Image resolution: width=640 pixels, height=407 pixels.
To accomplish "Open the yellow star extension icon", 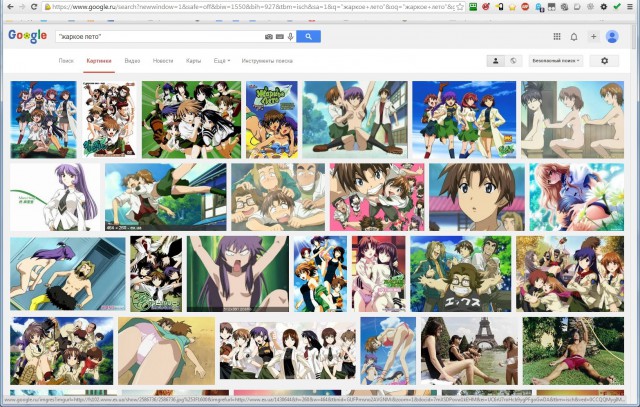I will (x=512, y=7).
